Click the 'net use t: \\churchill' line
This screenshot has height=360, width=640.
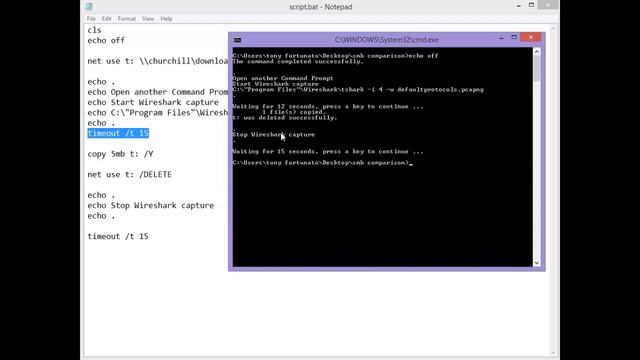158,61
